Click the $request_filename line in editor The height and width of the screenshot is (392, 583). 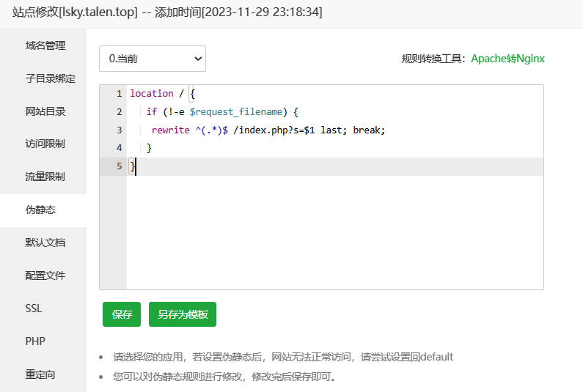tap(235, 111)
